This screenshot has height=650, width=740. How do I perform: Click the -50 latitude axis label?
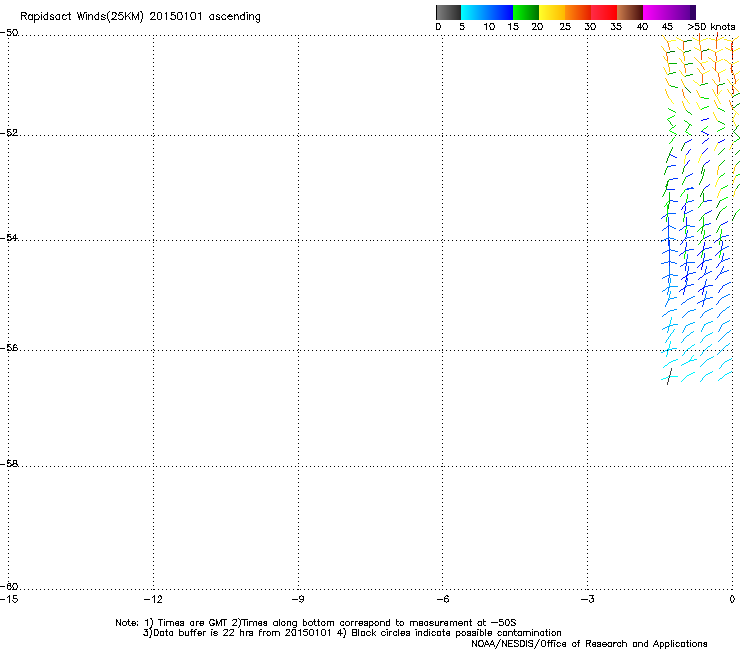[9, 33]
